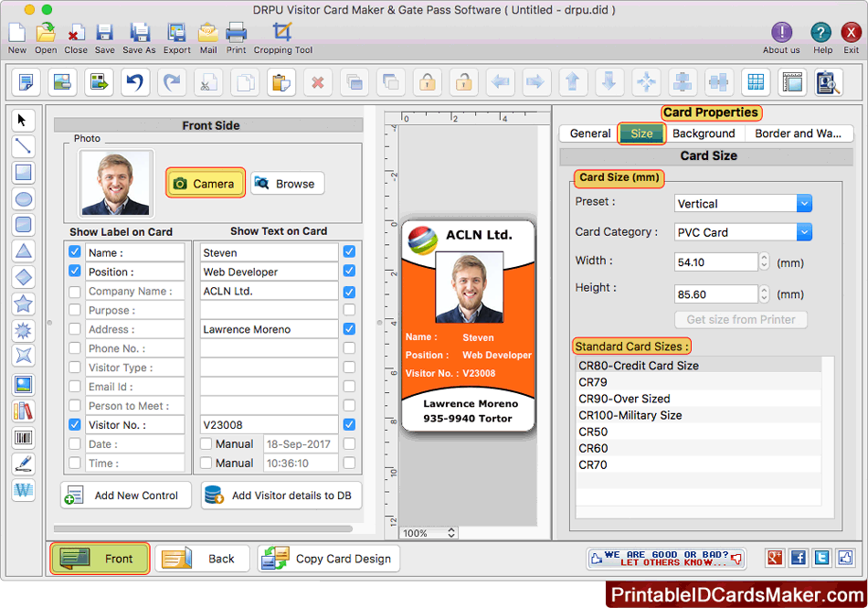Switch to the Front side

pyautogui.click(x=101, y=558)
